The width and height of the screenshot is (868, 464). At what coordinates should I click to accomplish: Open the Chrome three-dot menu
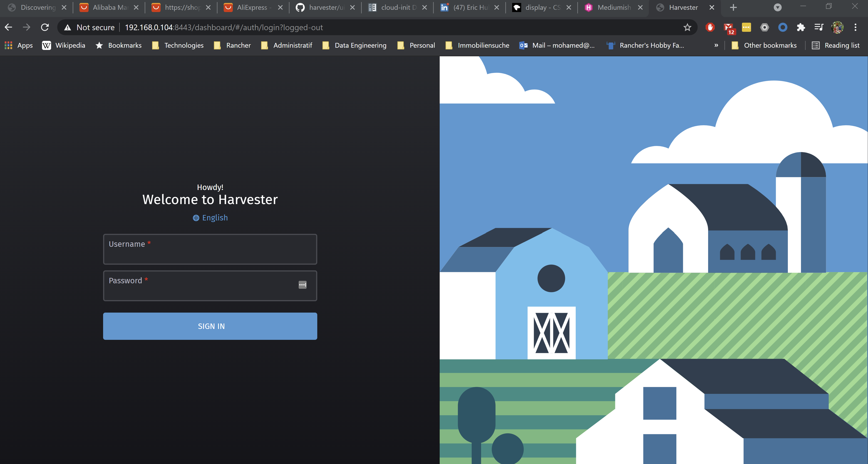pos(856,27)
